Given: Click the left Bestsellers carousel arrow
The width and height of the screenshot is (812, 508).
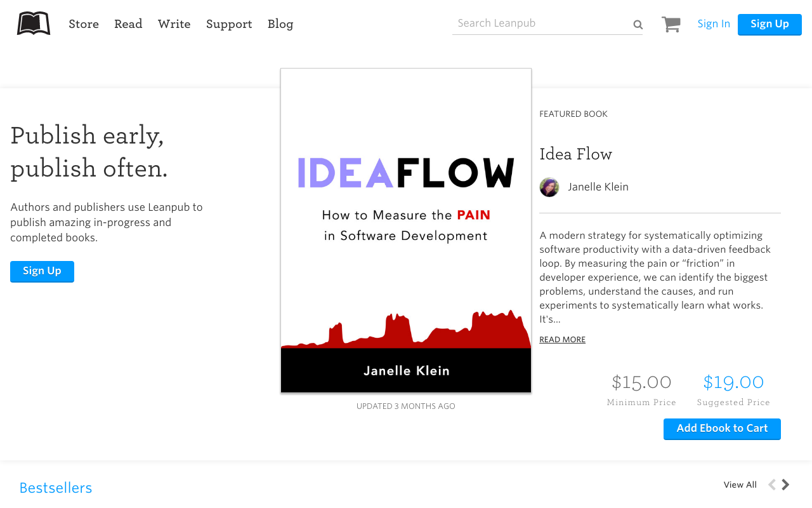Looking at the screenshot, I should pyautogui.click(x=771, y=484).
